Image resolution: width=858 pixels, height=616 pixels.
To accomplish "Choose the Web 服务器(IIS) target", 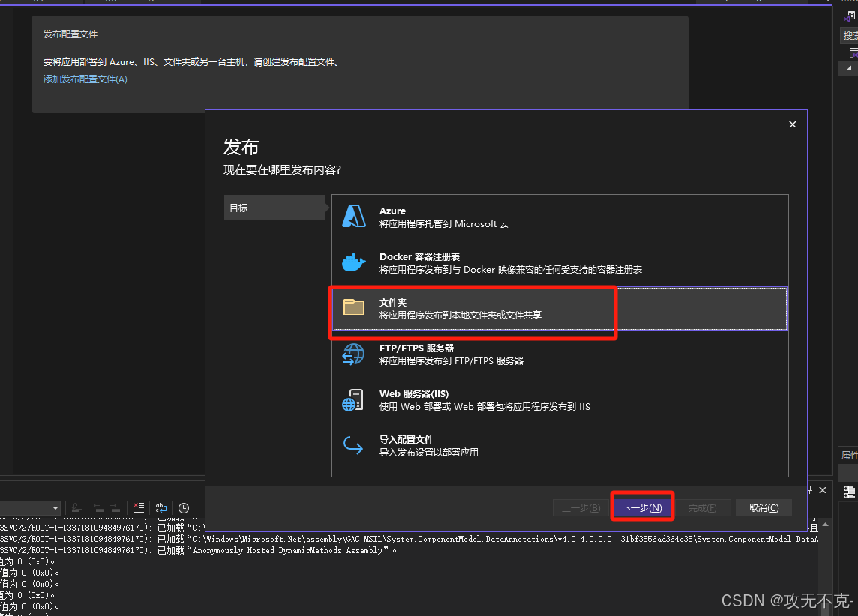I will [x=559, y=400].
